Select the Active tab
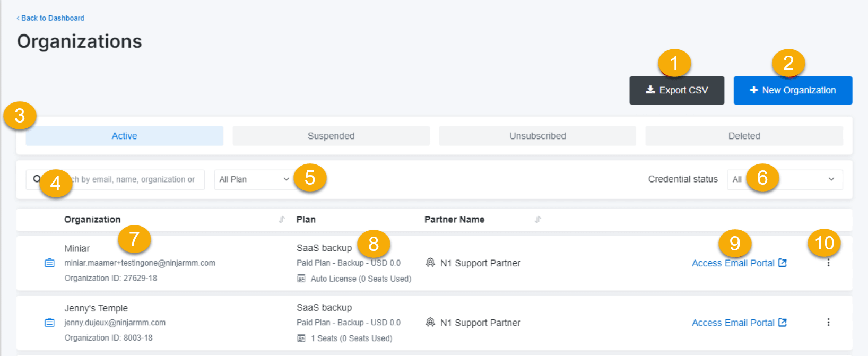Image resolution: width=868 pixels, height=356 pixels. click(124, 136)
